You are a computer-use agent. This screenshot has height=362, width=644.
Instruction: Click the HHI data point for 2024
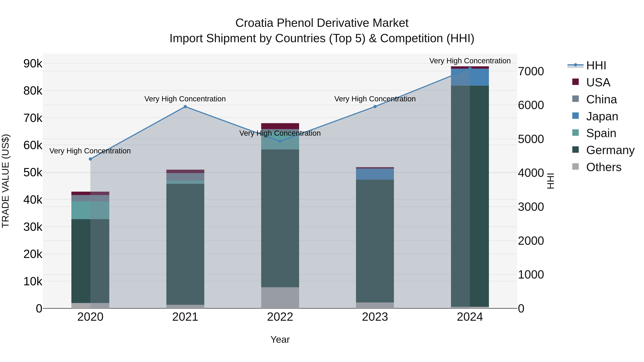(x=470, y=68)
